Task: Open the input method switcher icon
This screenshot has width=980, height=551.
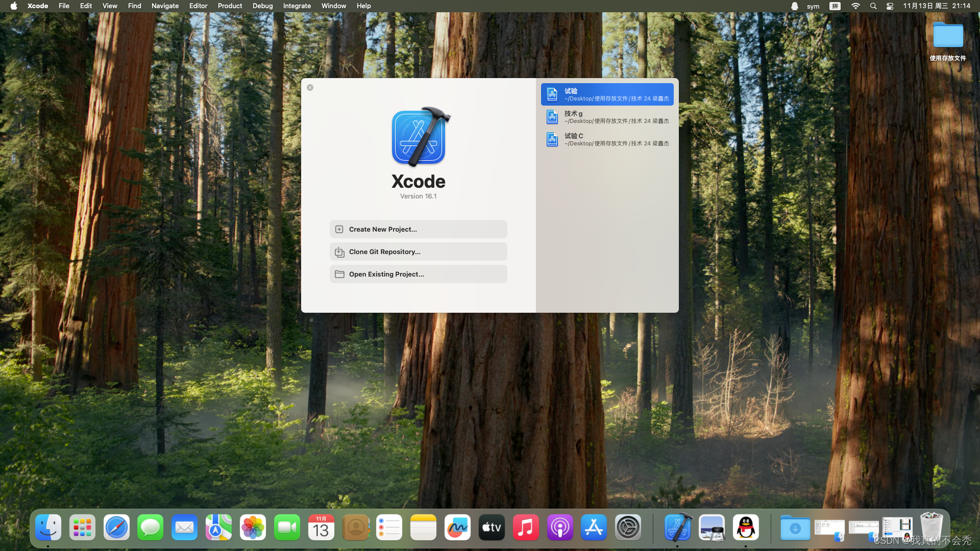Action: [x=835, y=6]
